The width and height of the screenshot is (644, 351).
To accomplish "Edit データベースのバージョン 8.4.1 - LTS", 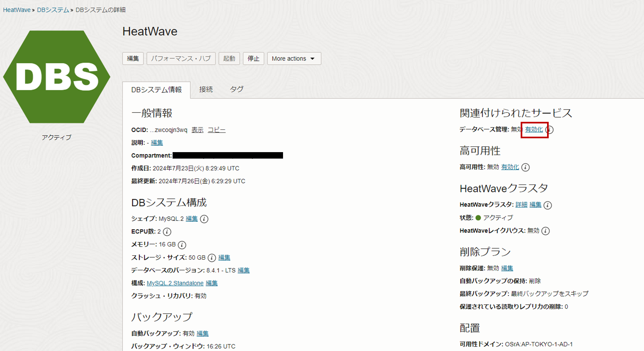I will point(243,270).
